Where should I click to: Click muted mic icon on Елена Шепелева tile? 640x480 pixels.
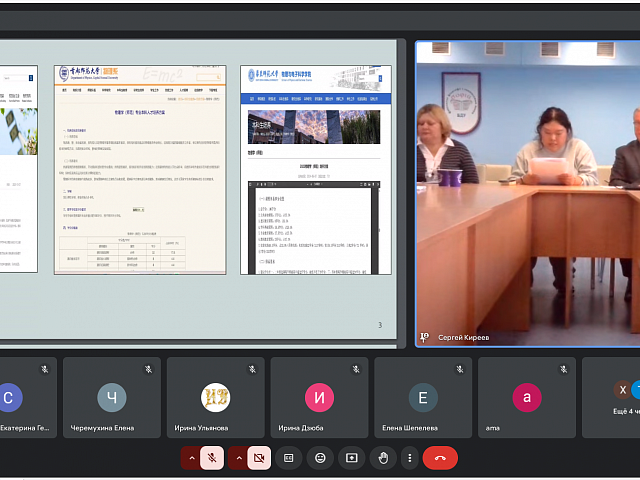pyautogui.click(x=459, y=369)
